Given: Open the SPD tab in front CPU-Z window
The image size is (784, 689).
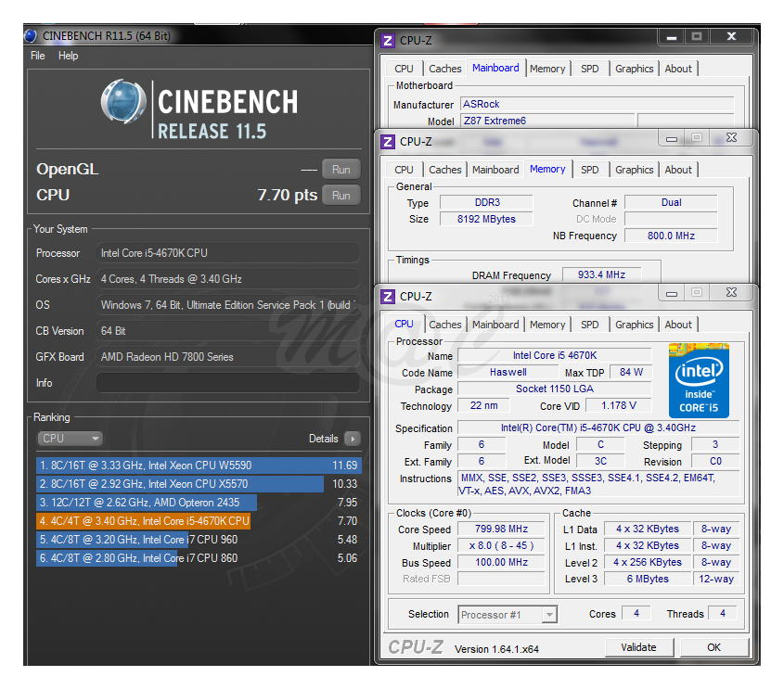Looking at the screenshot, I should pos(589,325).
